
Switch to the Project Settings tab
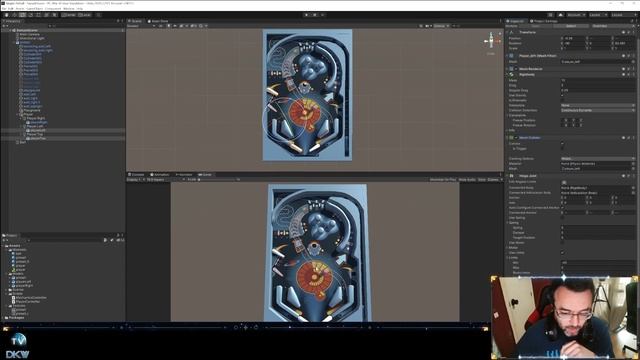544,21
